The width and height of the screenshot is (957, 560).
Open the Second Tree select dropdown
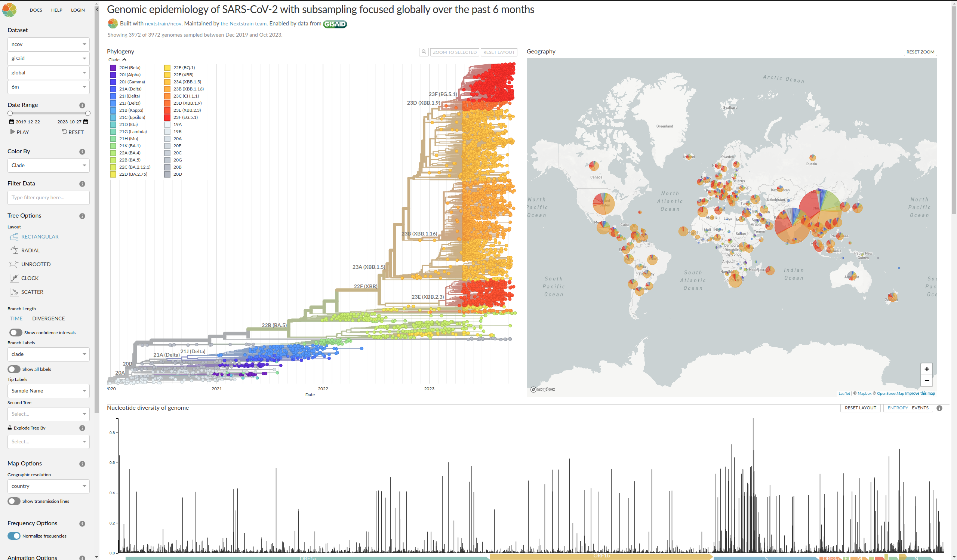click(x=49, y=414)
